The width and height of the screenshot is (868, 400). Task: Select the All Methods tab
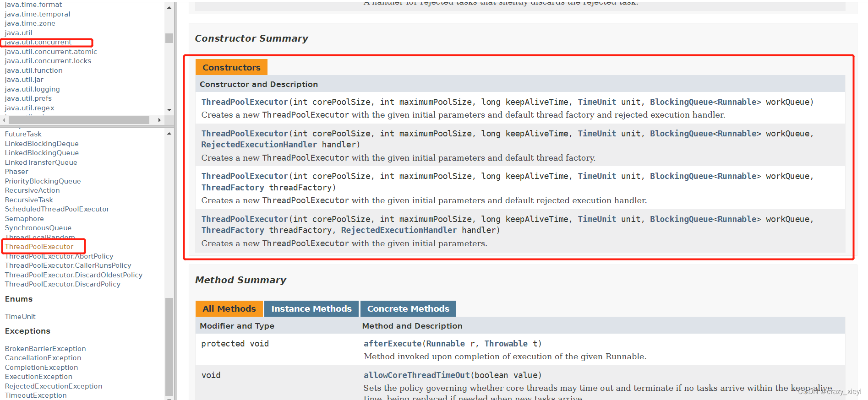tap(229, 308)
